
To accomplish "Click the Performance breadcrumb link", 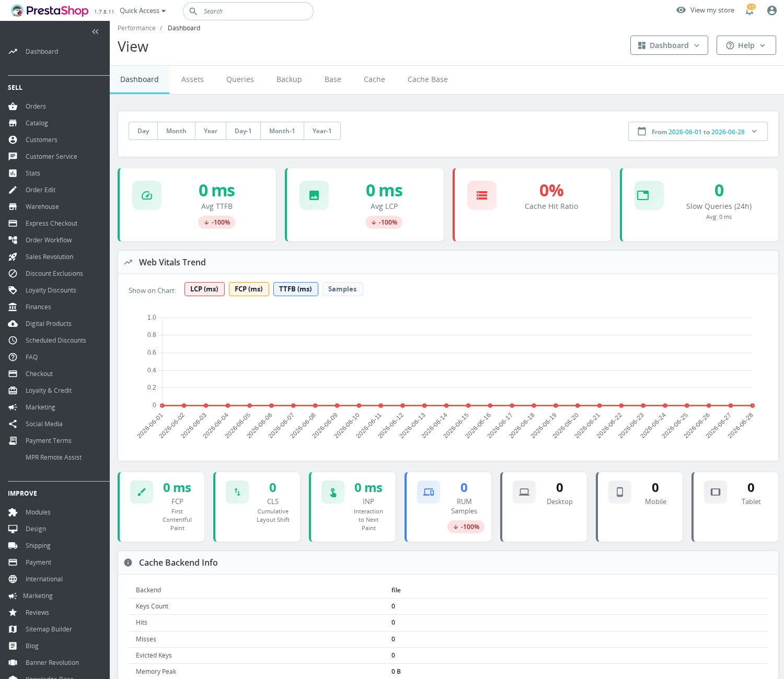I will click(x=136, y=28).
